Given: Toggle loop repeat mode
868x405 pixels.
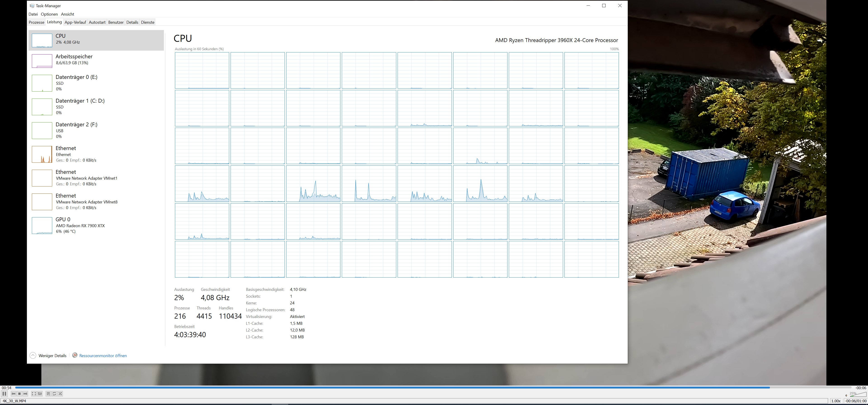Looking at the screenshot, I should (x=54, y=393).
